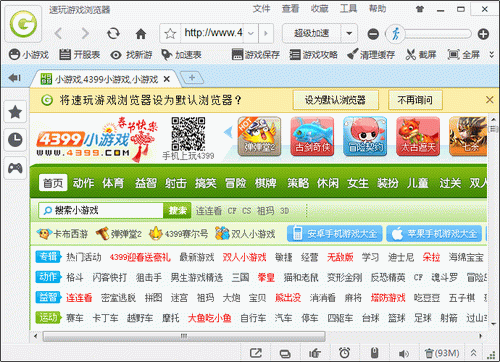This screenshot has height=362, width=500.
Task: Open 4399迎春送豪礼 red link
Action: [140, 257]
